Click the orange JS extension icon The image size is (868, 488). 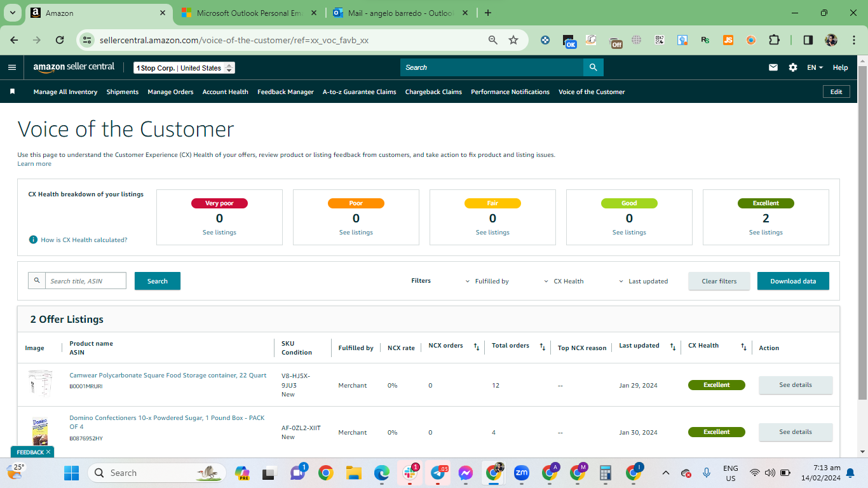point(728,40)
